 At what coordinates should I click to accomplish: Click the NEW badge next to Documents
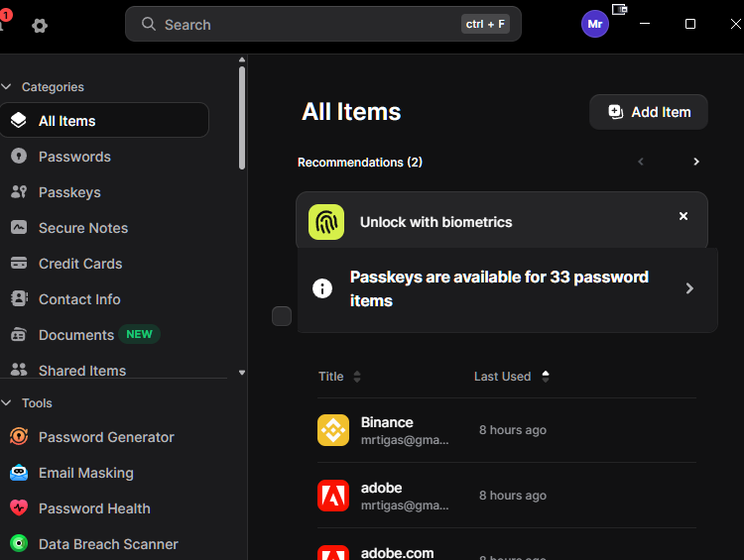[x=139, y=334]
